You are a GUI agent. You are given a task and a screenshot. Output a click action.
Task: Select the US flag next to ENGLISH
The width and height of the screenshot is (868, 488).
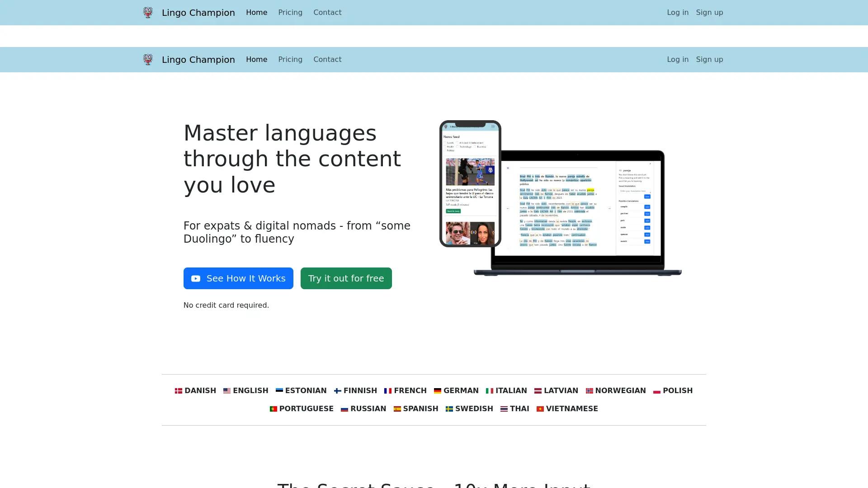click(x=227, y=390)
